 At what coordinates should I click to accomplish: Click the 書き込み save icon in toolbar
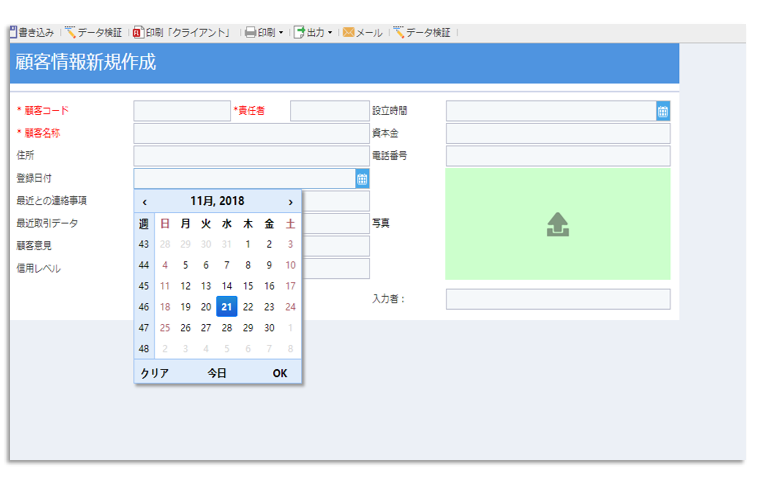[x=14, y=32]
